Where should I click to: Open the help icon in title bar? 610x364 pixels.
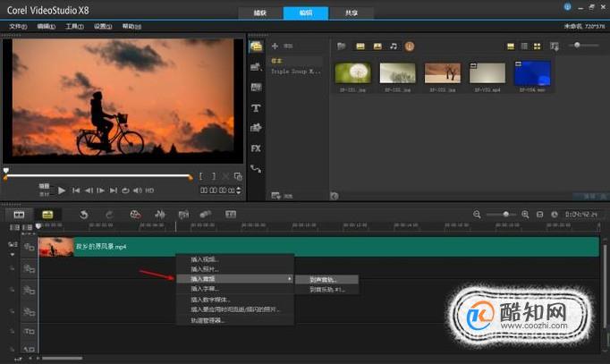pos(567,7)
